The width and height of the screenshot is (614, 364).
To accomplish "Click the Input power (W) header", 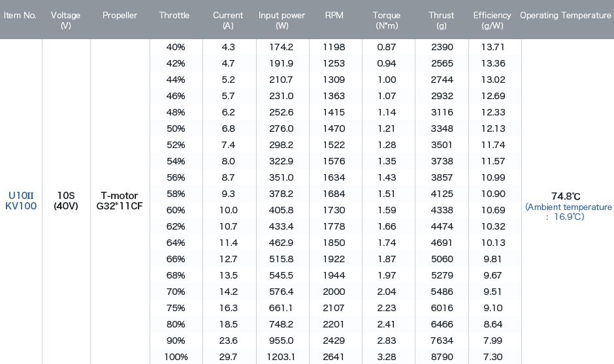I will coord(282,20).
